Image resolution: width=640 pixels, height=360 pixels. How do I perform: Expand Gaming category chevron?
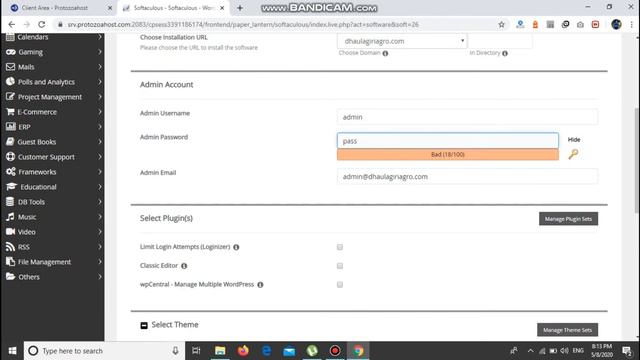click(x=100, y=52)
